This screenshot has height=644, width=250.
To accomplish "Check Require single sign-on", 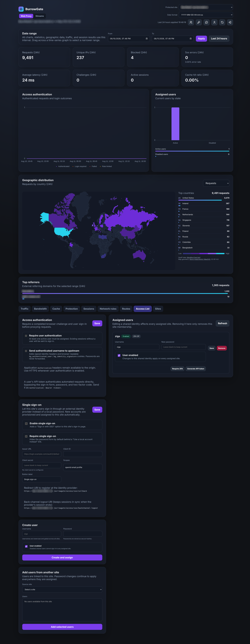I will 26,436.
